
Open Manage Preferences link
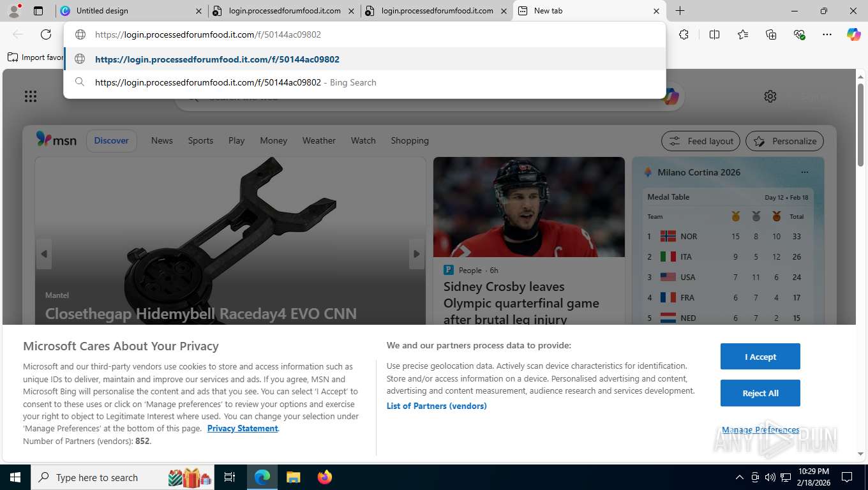pyautogui.click(x=760, y=430)
